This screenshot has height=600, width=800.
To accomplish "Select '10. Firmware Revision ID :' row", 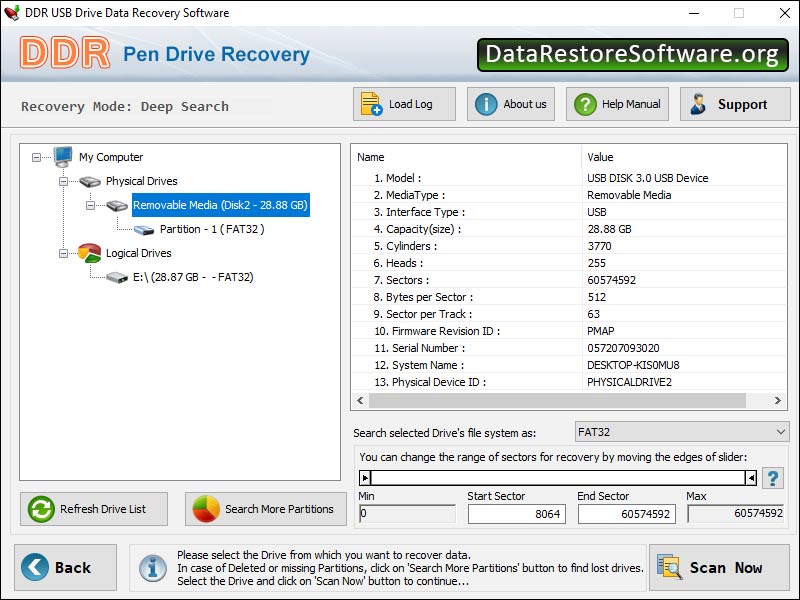I will 568,331.
